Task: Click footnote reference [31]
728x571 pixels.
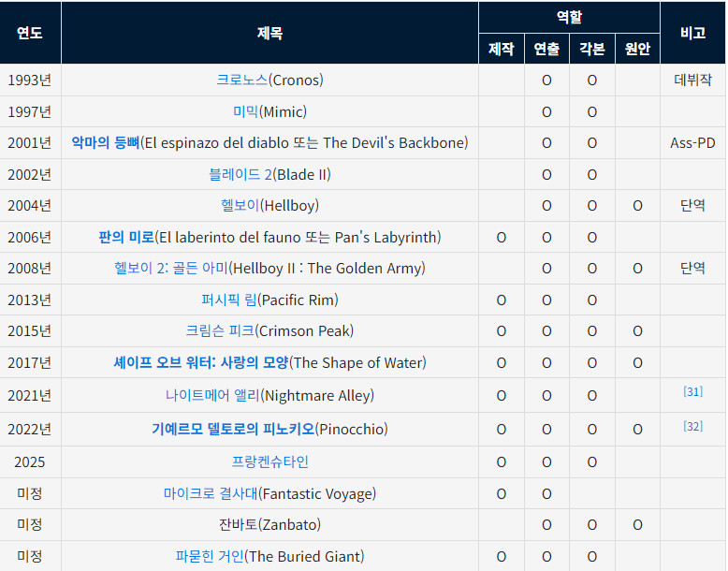Action: [692, 391]
